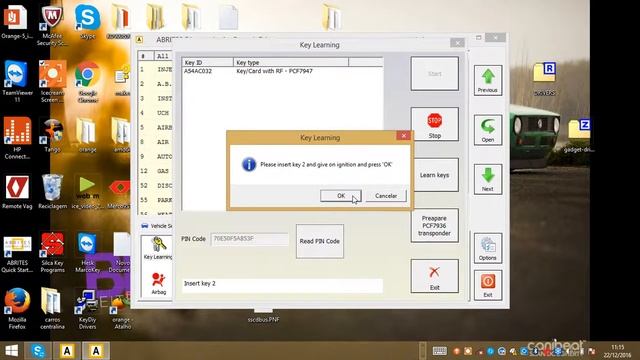Open Skype desktop shortcut
The height and width of the screenshot is (360, 640).
pyautogui.click(x=87, y=22)
